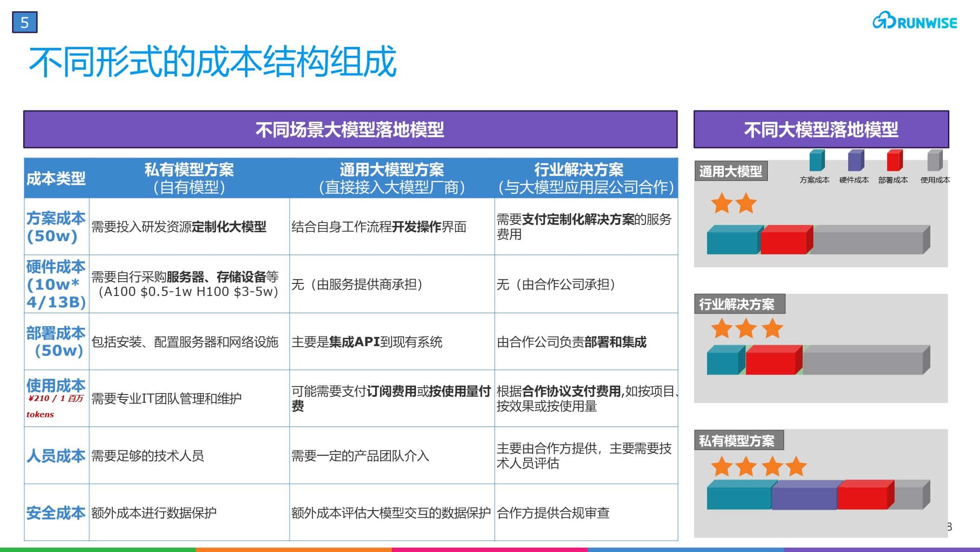Select the slide title 不同形式的成本结构组成
This screenshot has width=980, height=552.
point(213,62)
